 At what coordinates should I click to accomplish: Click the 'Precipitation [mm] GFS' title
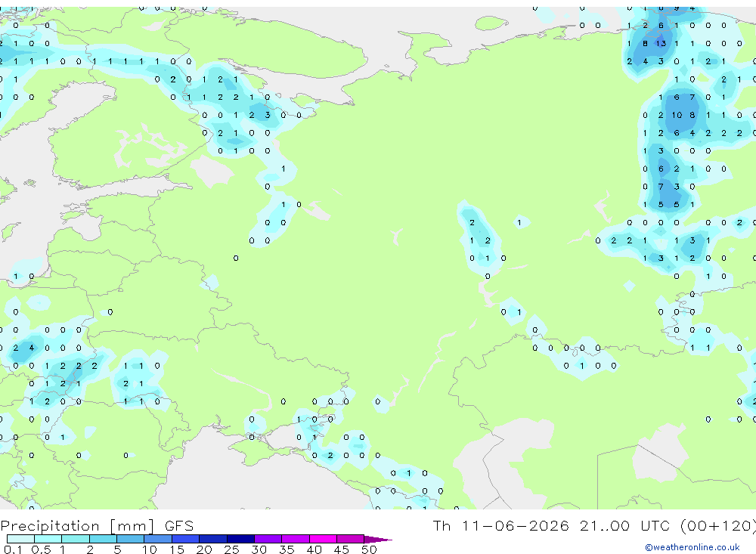click(97, 525)
